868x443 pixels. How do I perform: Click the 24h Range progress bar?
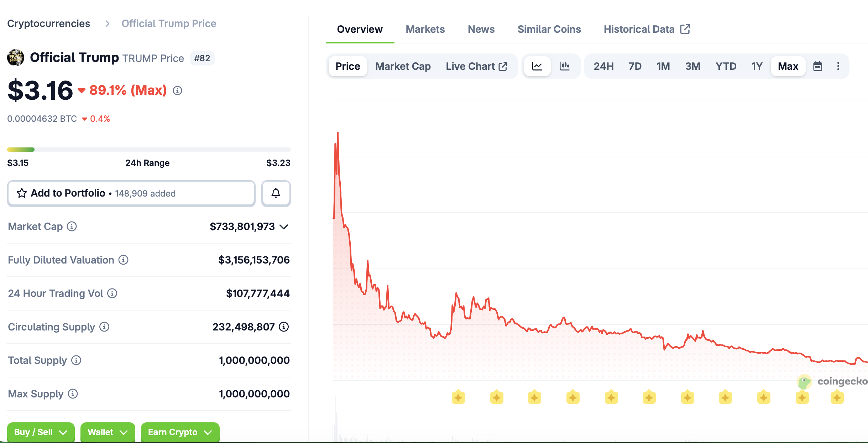[148, 149]
